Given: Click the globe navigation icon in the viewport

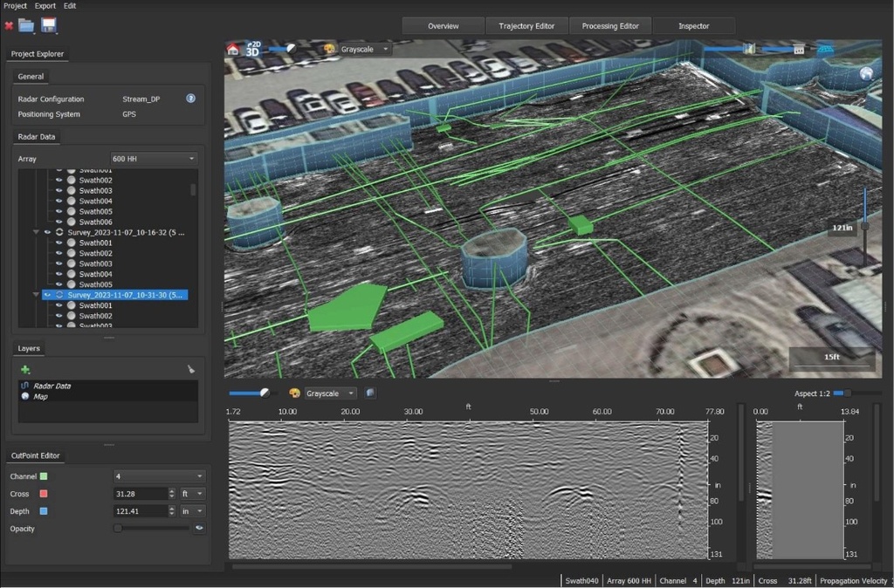Looking at the screenshot, I should [x=866, y=73].
